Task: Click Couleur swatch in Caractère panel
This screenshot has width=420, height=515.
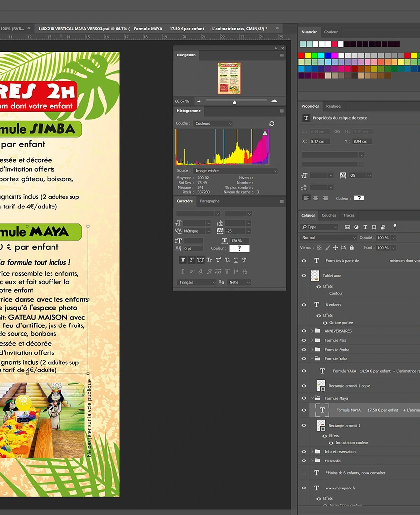Action: (x=239, y=248)
